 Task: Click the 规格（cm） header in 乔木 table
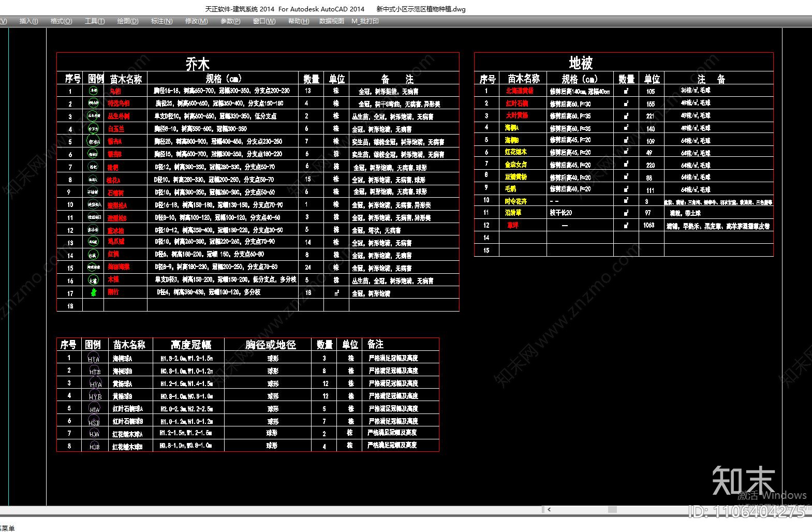pyautogui.click(x=224, y=79)
